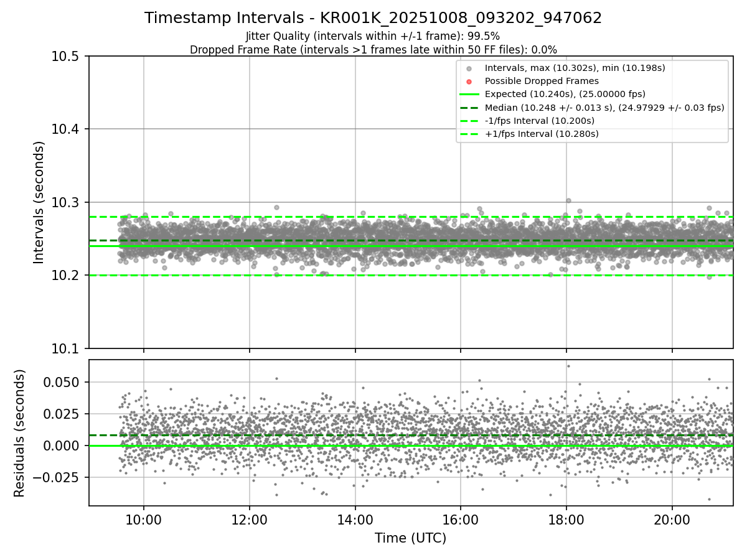This screenshot has width=747, height=560.
Task: Click the 10.1 y-axis tick label
Action: pyautogui.click(x=65, y=348)
